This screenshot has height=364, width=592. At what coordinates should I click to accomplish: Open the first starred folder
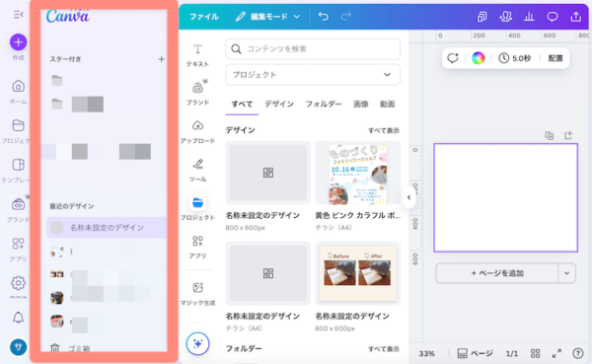(x=57, y=81)
